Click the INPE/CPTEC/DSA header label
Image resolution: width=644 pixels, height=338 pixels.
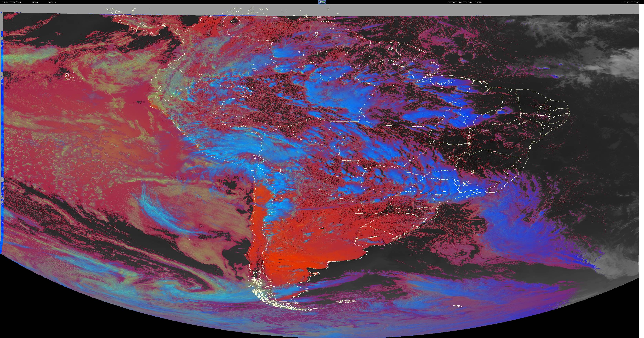(11, 2)
